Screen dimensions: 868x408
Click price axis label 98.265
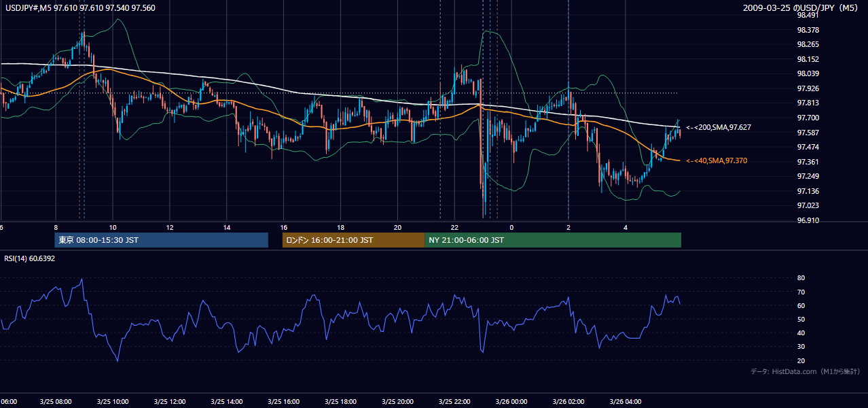point(808,44)
